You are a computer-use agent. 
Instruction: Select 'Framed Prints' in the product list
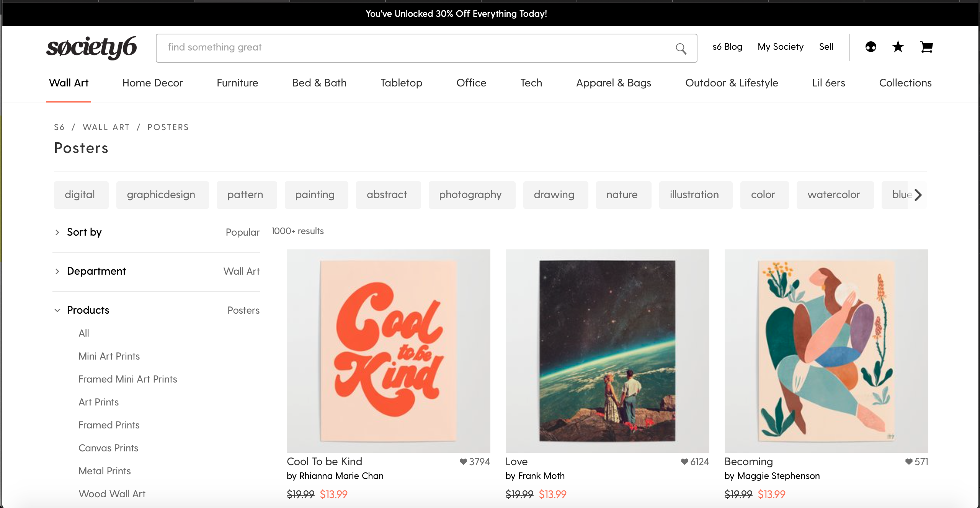pyautogui.click(x=109, y=425)
